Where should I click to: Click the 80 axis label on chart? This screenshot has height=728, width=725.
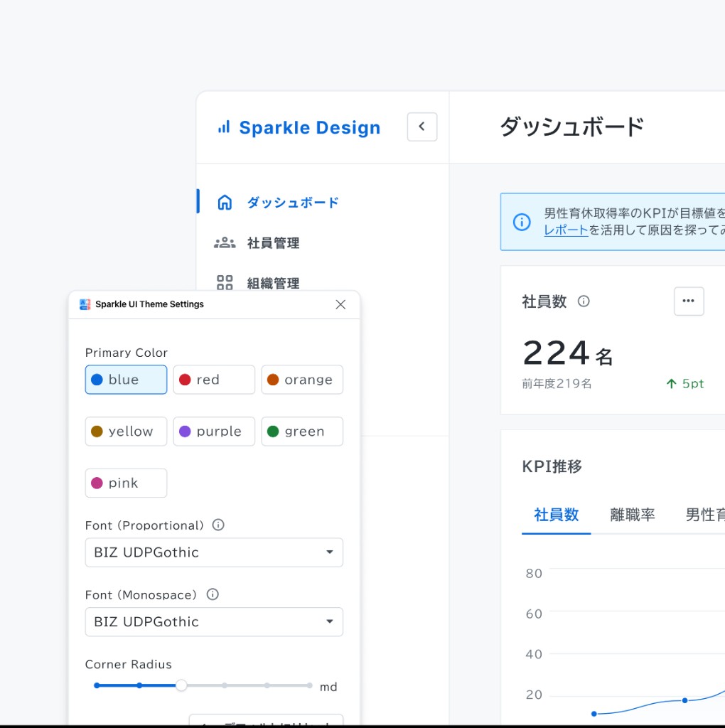(534, 574)
